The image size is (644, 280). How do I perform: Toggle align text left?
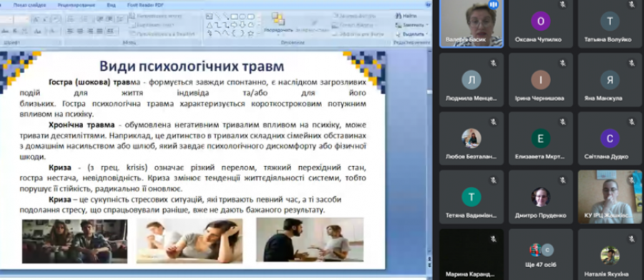pyautogui.click(x=70, y=31)
